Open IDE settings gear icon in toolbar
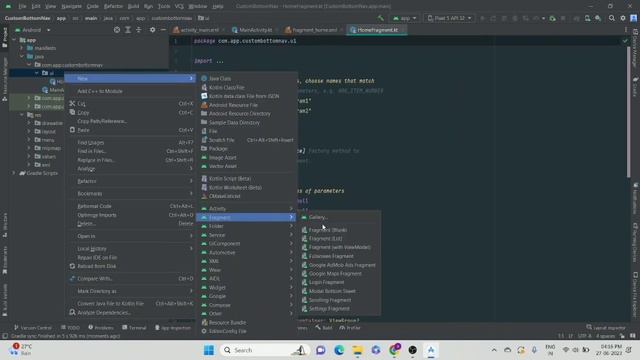 click(623, 18)
